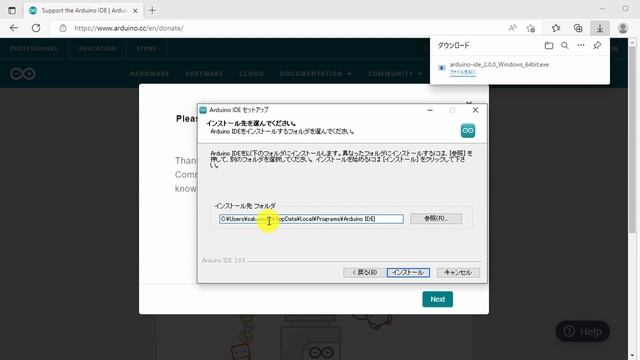The width and height of the screenshot is (640, 360).
Task: Close the Support the Arduino IDE tab
Action: pyautogui.click(x=136, y=11)
